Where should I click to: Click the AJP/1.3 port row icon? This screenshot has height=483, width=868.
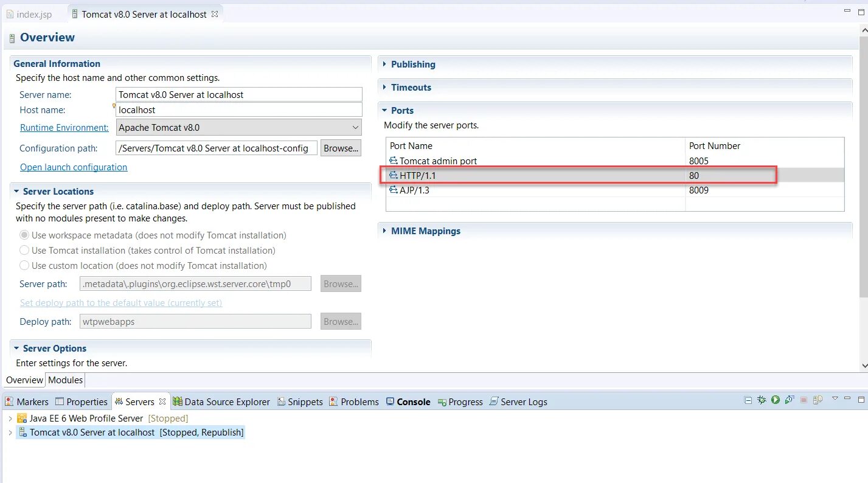coord(394,190)
